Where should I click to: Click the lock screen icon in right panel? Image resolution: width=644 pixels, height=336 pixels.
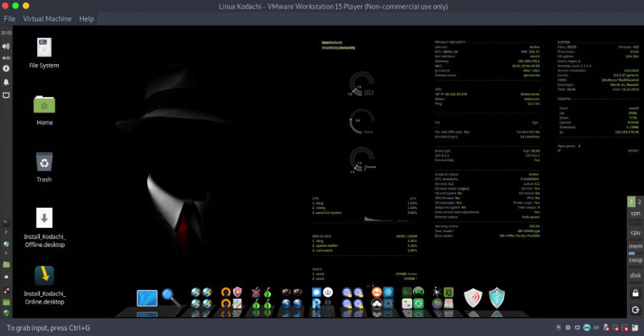tap(635, 294)
